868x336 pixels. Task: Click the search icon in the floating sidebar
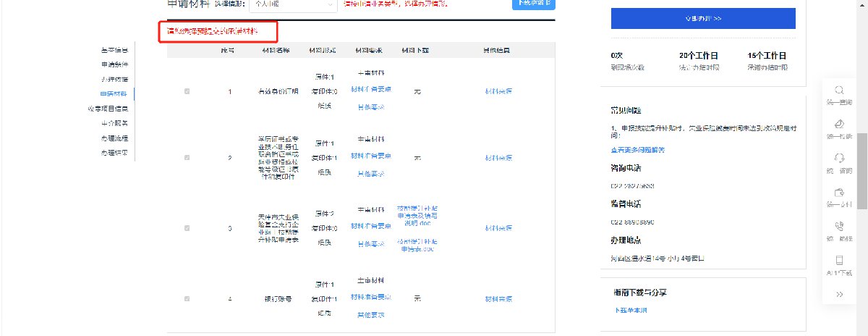[839, 91]
